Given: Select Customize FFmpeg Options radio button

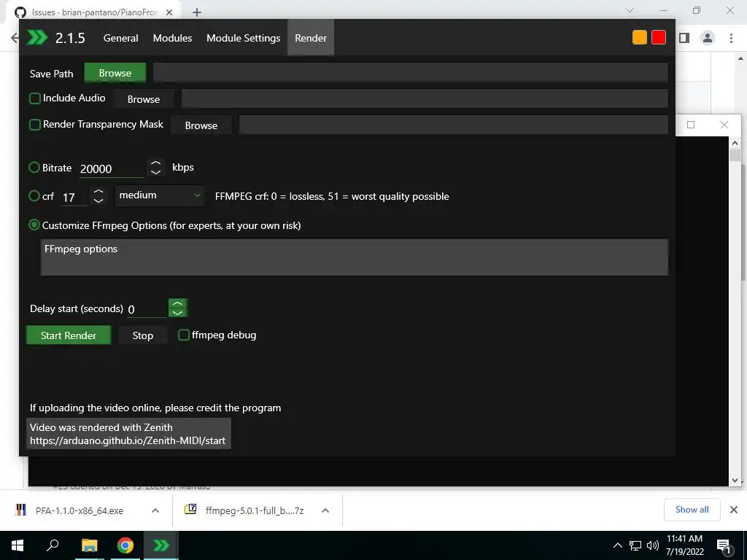Looking at the screenshot, I should (x=34, y=225).
